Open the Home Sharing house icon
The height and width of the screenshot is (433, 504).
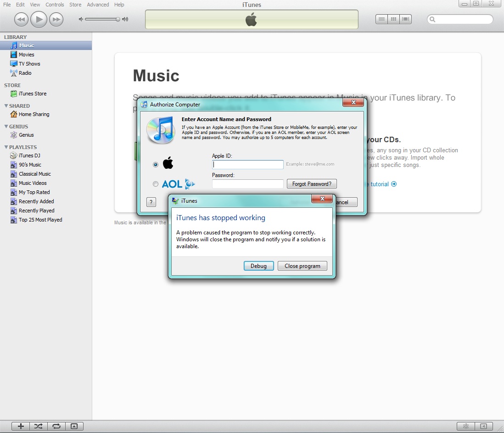13,114
